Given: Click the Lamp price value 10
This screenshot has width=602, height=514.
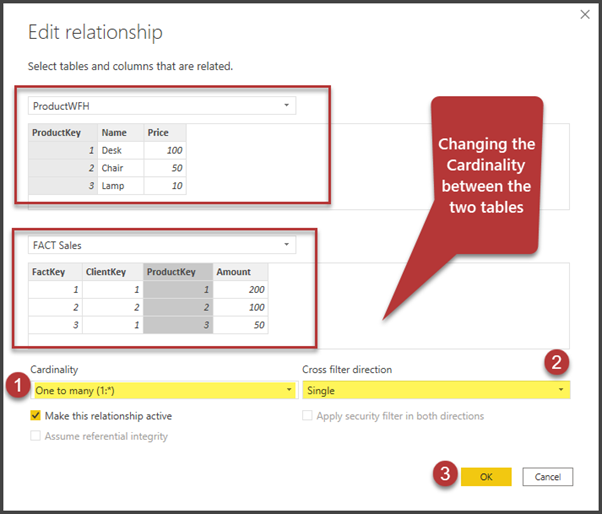Looking at the screenshot, I should (165, 186).
